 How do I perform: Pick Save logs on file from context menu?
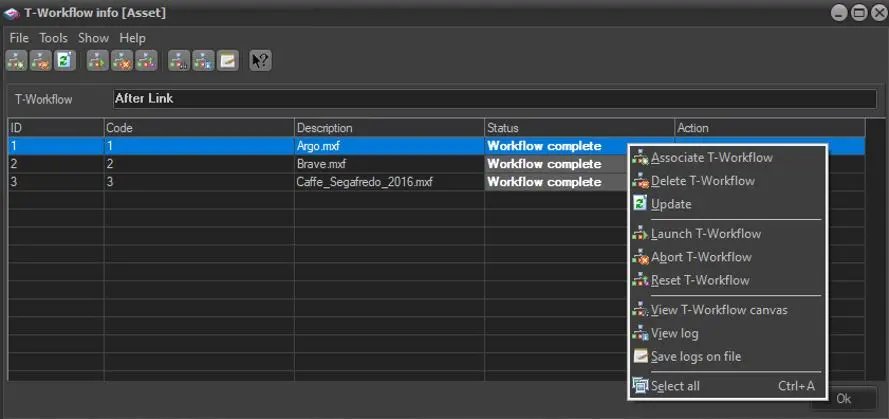point(695,357)
